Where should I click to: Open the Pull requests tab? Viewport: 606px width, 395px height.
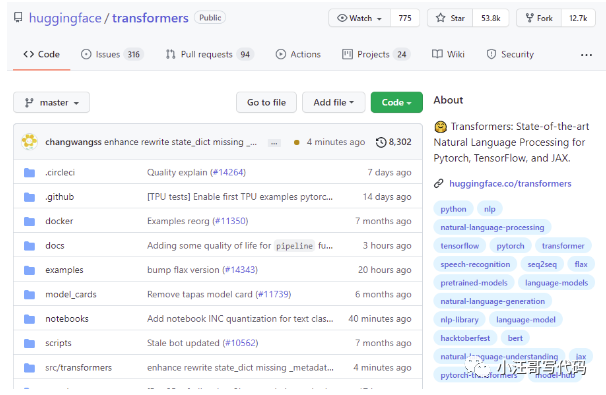(209, 54)
